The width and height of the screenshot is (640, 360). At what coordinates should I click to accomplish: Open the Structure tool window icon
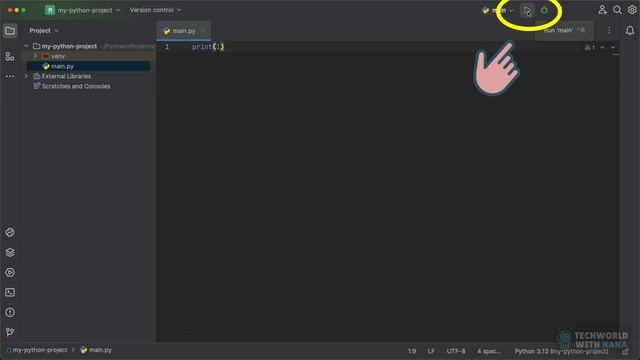pos(10,56)
